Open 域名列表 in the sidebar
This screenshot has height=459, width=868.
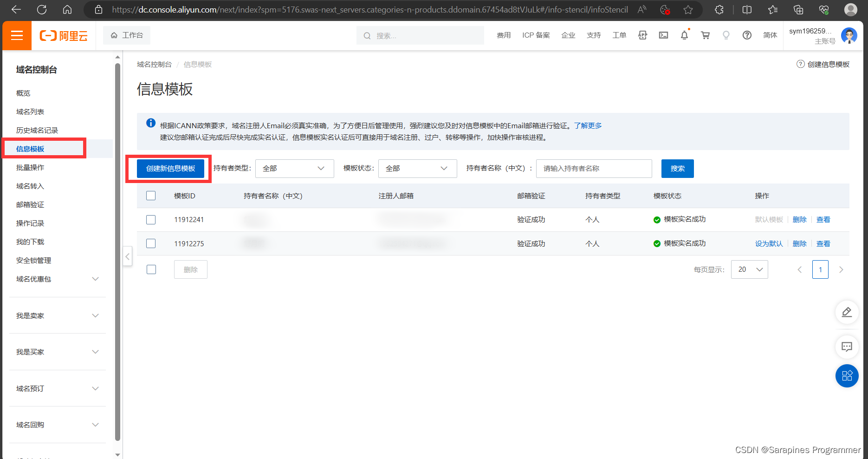click(x=30, y=111)
